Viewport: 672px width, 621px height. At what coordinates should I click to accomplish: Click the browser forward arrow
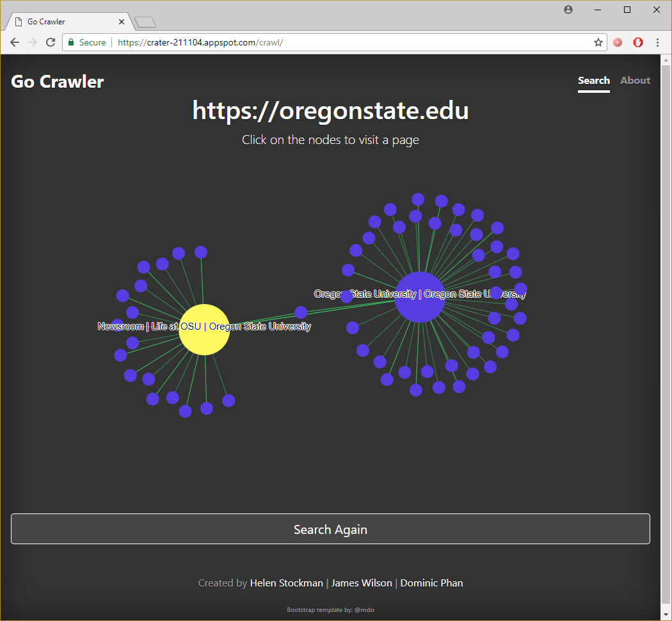(33, 42)
